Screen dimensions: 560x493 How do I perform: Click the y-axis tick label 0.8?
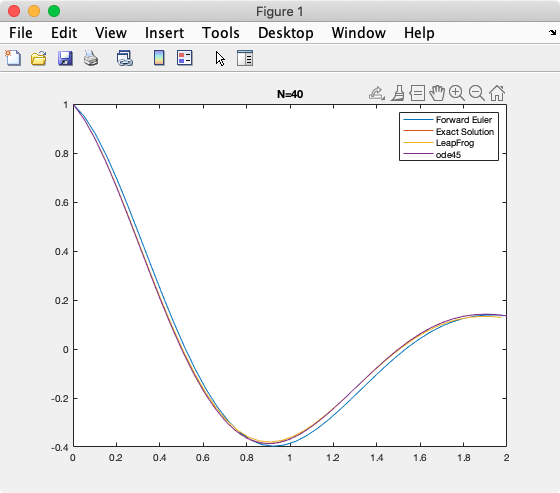point(61,154)
